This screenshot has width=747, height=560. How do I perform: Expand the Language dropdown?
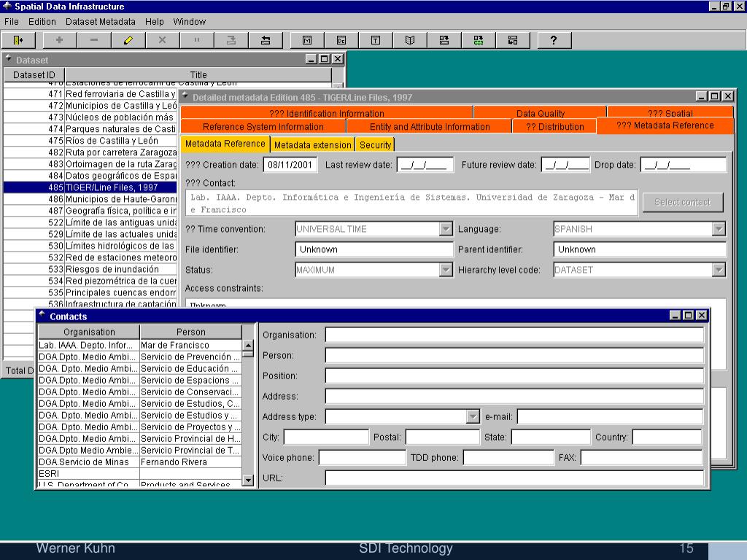(719, 229)
